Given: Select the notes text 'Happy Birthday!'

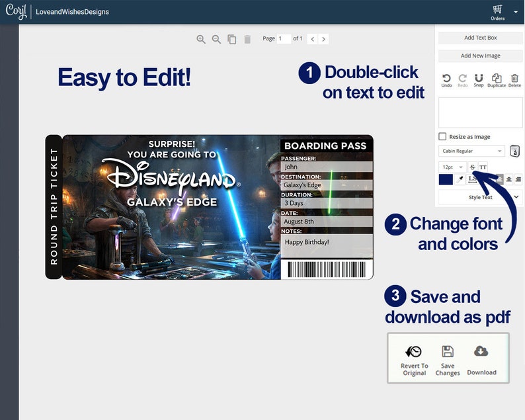Looking at the screenshot, I should (x=307, y=242).
